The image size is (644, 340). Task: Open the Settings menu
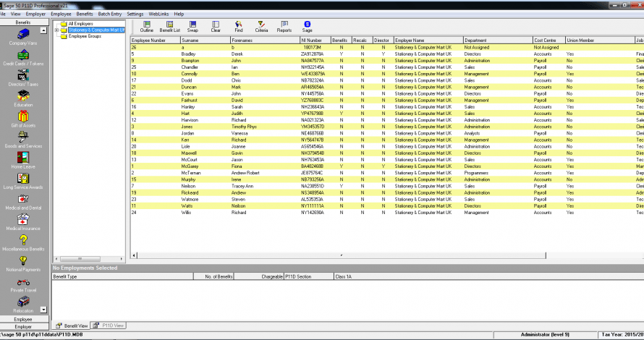135,14
